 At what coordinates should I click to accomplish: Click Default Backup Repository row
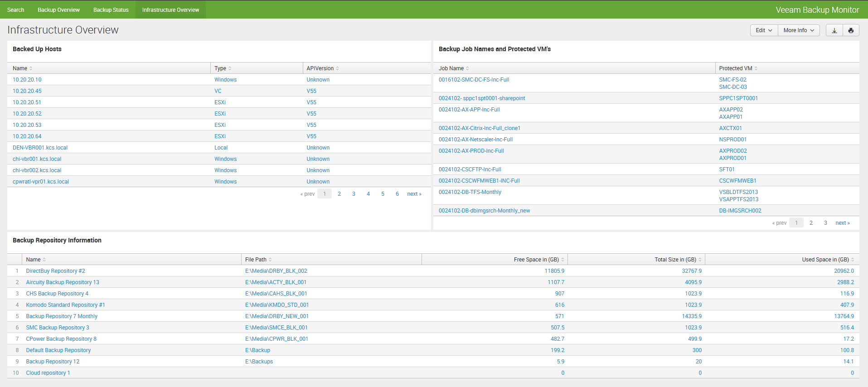[x=58, y=350]
